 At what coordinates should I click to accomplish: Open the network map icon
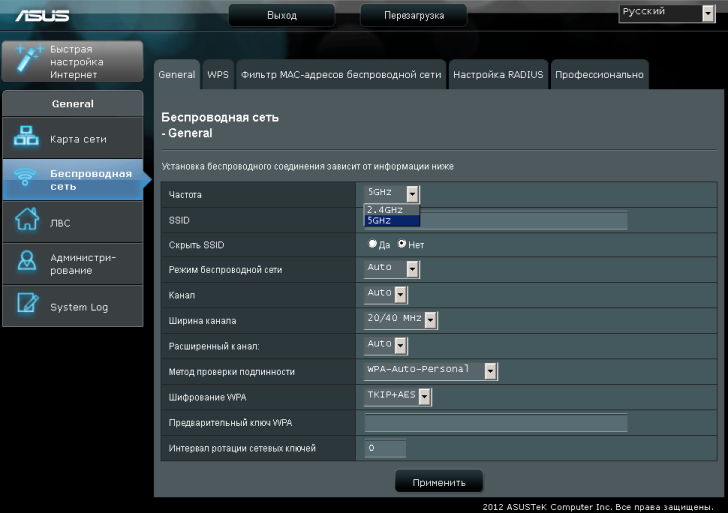coord(26,138)
